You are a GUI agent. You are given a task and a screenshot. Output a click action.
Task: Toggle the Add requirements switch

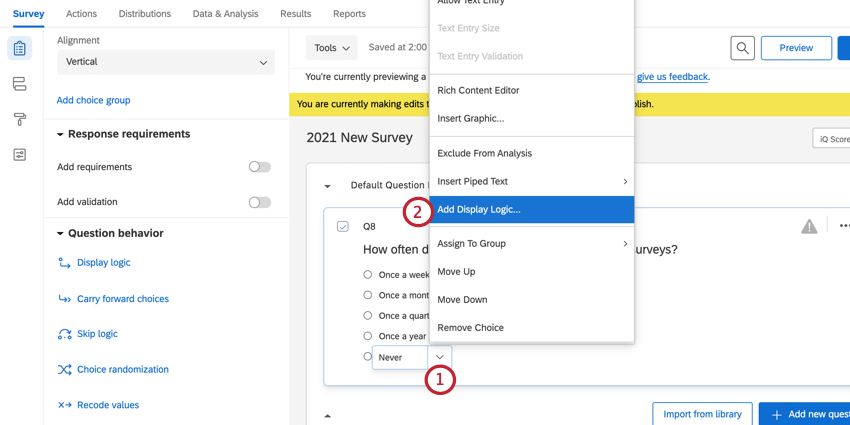tap(259, 167)
